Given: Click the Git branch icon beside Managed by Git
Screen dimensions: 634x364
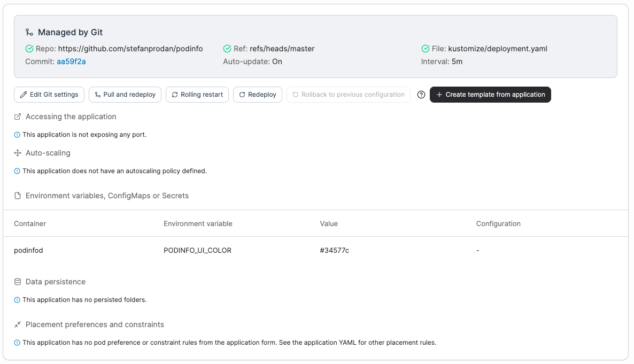Looking at the screenshot, I should click(29, 33).
